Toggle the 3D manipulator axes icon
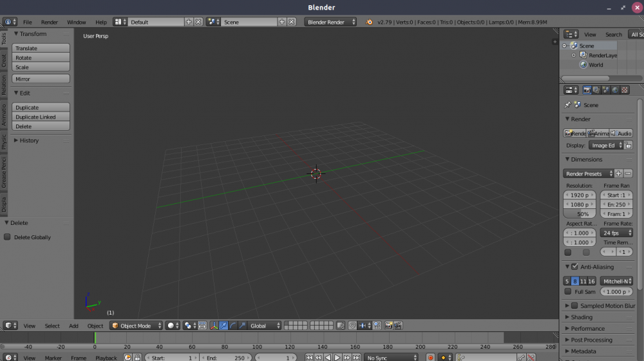This screenshot has height=361, width=644. coord(214,326)
